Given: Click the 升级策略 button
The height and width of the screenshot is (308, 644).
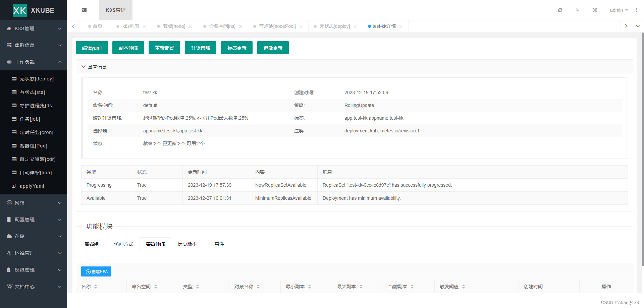Looking at the screenshot, I should click(x=201, y=48).
